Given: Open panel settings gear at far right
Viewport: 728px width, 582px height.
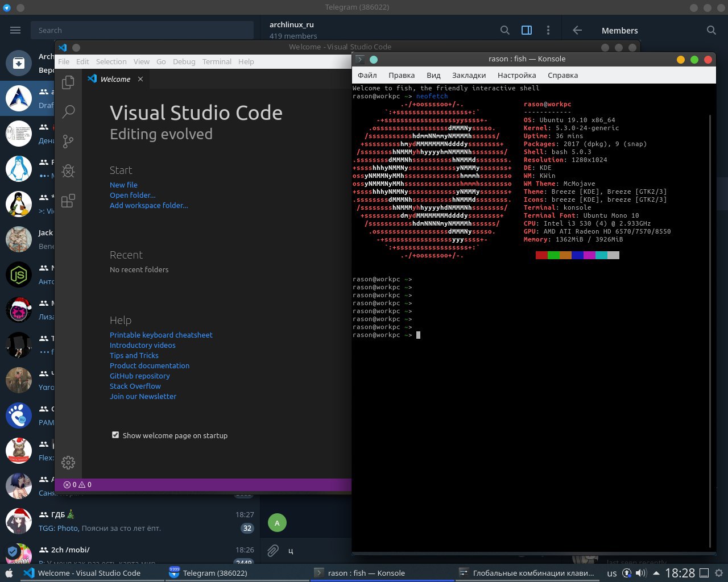Looking at the screenshot, I should [718, 573].
